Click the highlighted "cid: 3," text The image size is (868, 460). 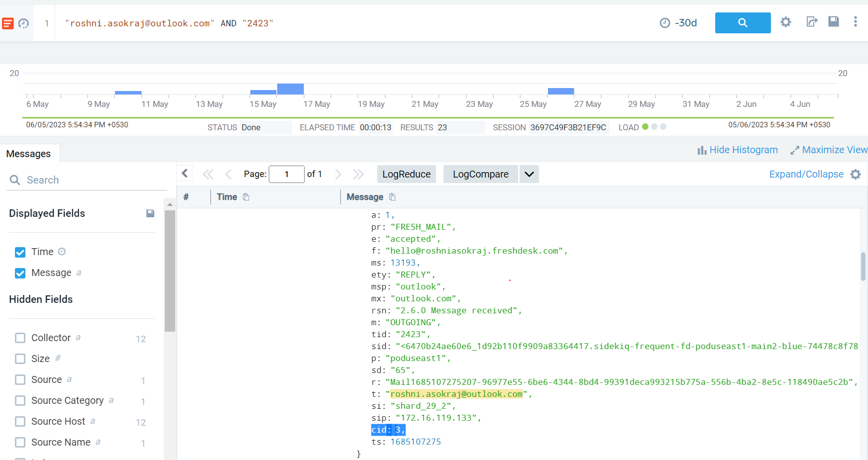388,430
